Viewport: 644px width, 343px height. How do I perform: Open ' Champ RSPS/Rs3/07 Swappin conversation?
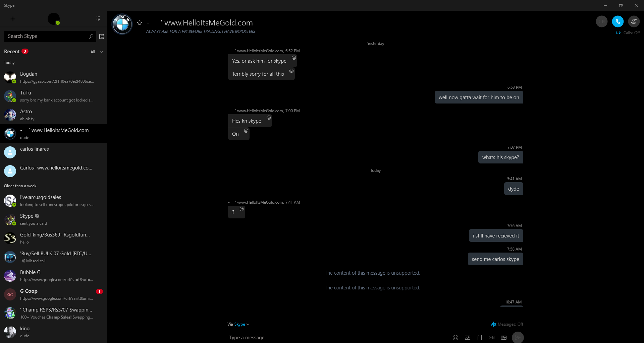(x=54, y=313)
